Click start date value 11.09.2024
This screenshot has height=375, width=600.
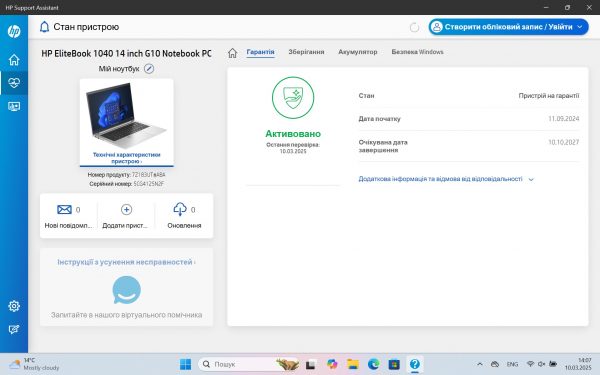564,119
